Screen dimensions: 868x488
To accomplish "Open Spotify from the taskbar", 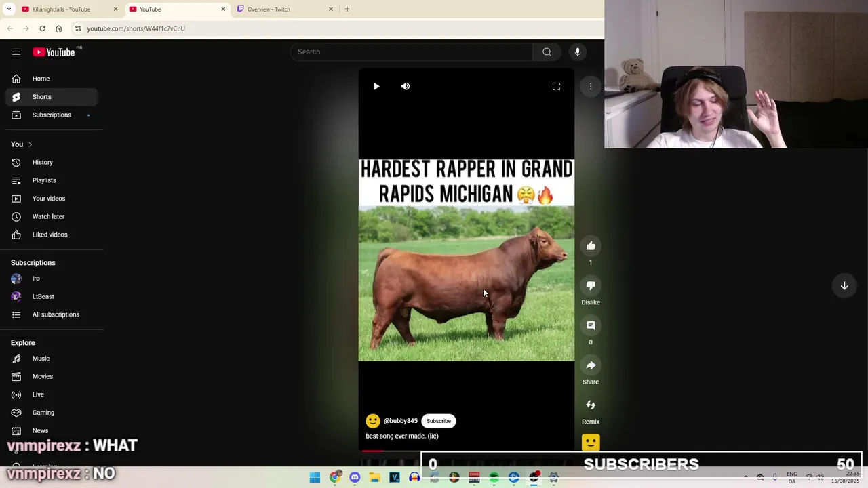I will click(x=494, y=478).
